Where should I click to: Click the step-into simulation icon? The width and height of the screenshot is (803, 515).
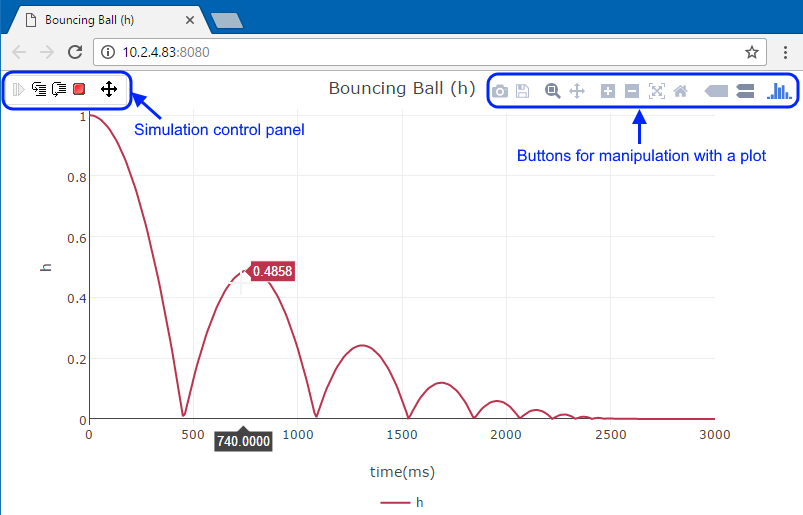pos(39,90)
